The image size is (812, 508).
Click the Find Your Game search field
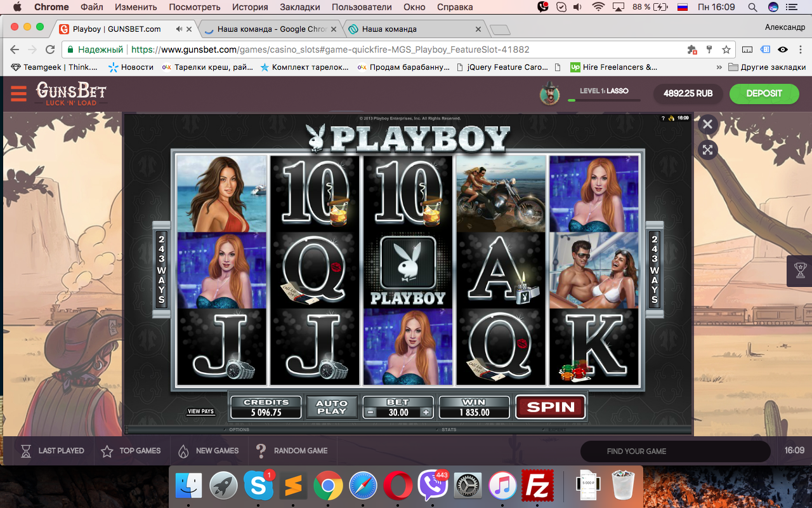pos(675,451)
